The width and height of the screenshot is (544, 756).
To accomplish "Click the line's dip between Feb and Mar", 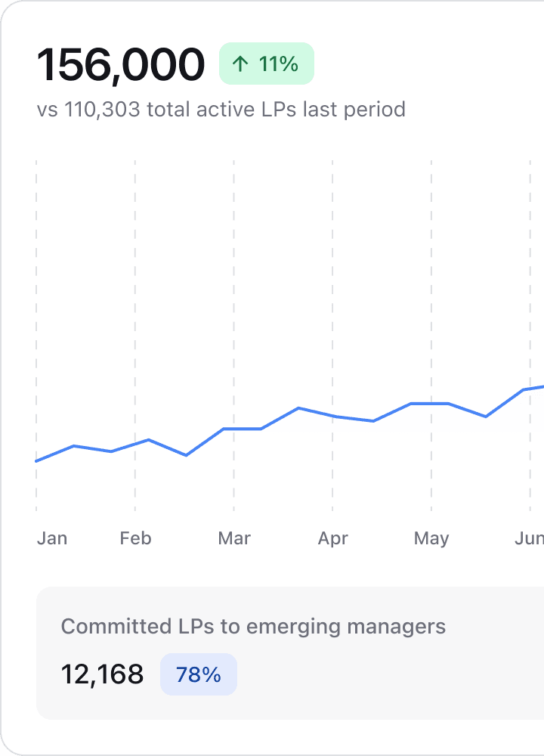I will coord(186,455).
